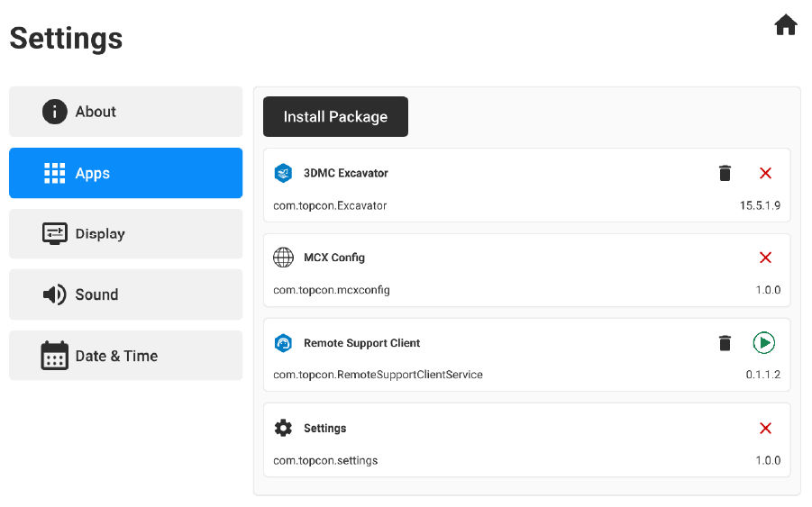Screen dimensions: 812x507
Task: Stop 3DMC Excavator with red X
Action: pos(765,173)
